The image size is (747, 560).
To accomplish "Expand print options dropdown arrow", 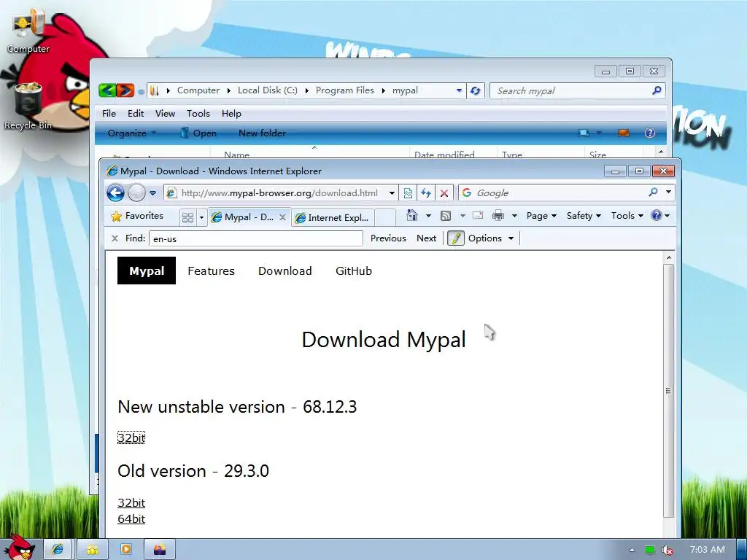I will pos(514,216).
